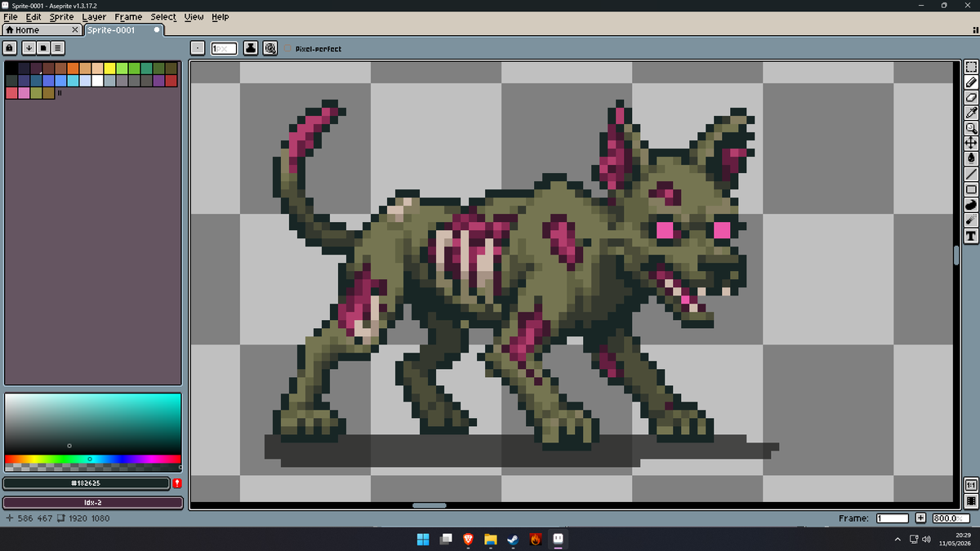The width and height of the screenshot is (980, 551).
Task: Open File Explorer from the taskbar
Action: click(x=490, y=539)
